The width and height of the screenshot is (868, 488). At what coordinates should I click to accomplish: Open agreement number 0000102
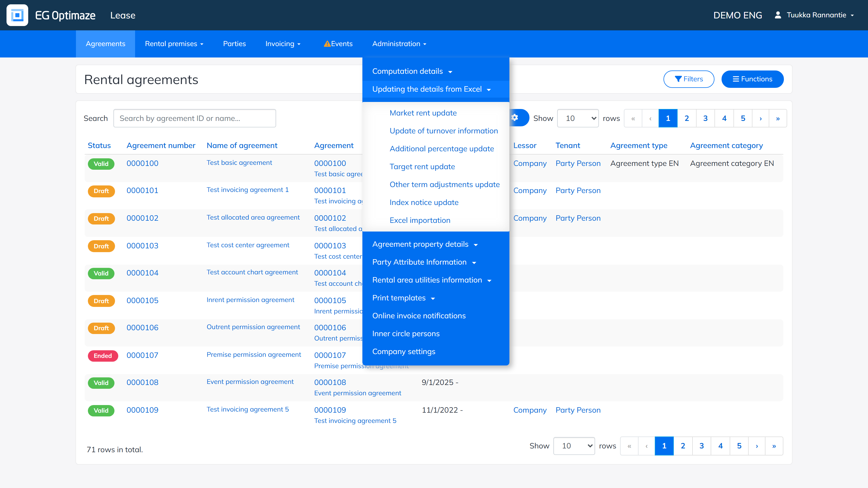(142, 218)
